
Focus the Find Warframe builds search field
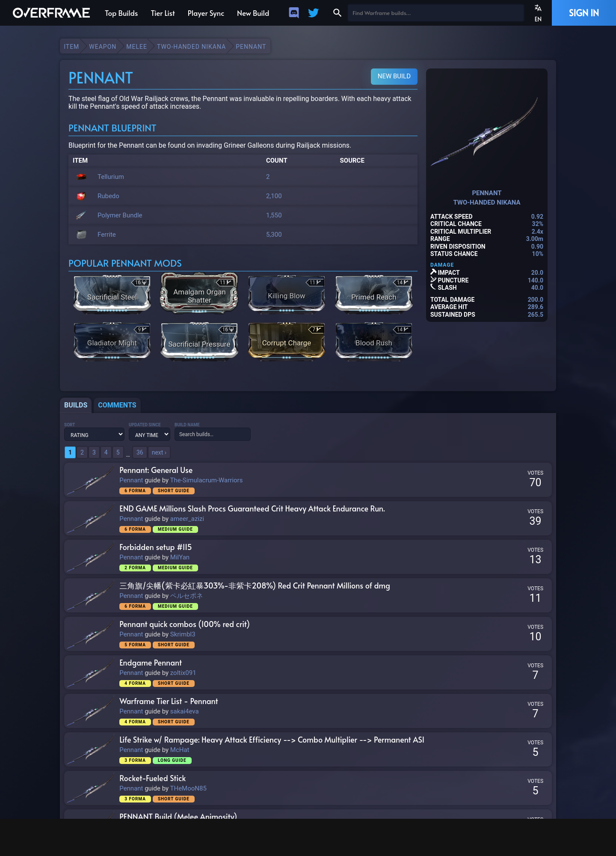click(436, 13)
